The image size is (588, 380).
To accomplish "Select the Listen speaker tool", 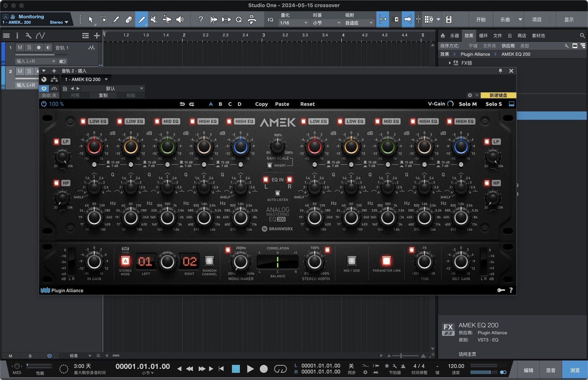I will 180,20.
